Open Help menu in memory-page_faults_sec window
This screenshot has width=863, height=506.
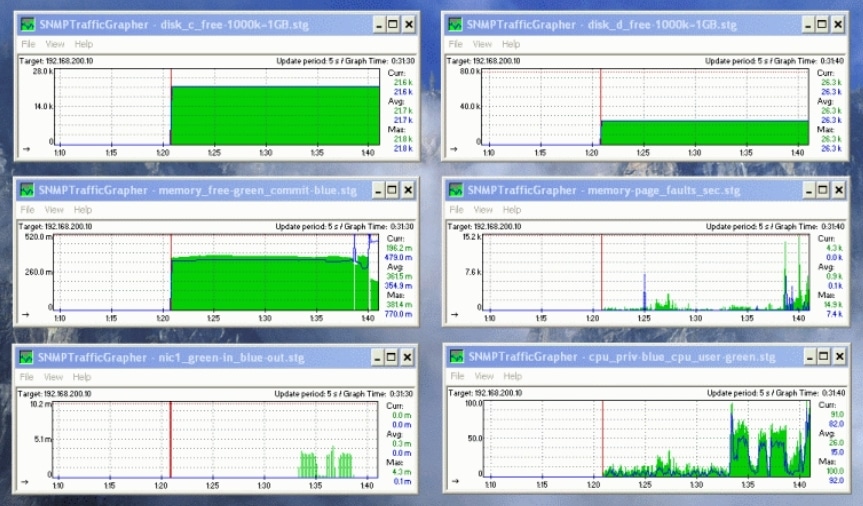tap(512, 210)
